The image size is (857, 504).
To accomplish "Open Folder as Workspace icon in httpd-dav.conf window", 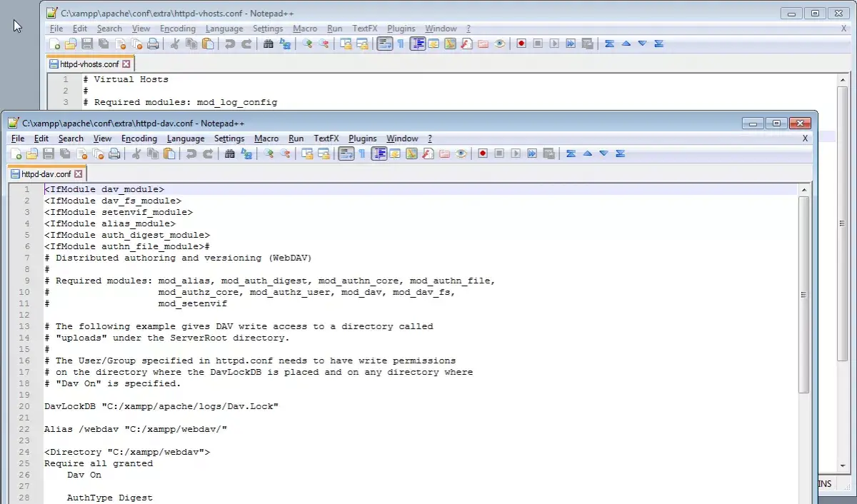I will 444,153.
